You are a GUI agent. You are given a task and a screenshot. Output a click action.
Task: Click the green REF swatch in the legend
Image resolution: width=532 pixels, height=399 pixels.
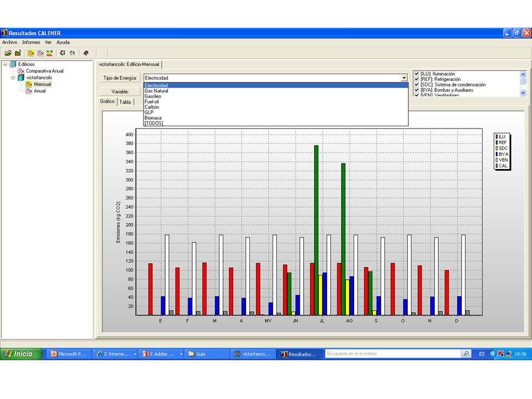pyautogui.click(x=497, y=142)
